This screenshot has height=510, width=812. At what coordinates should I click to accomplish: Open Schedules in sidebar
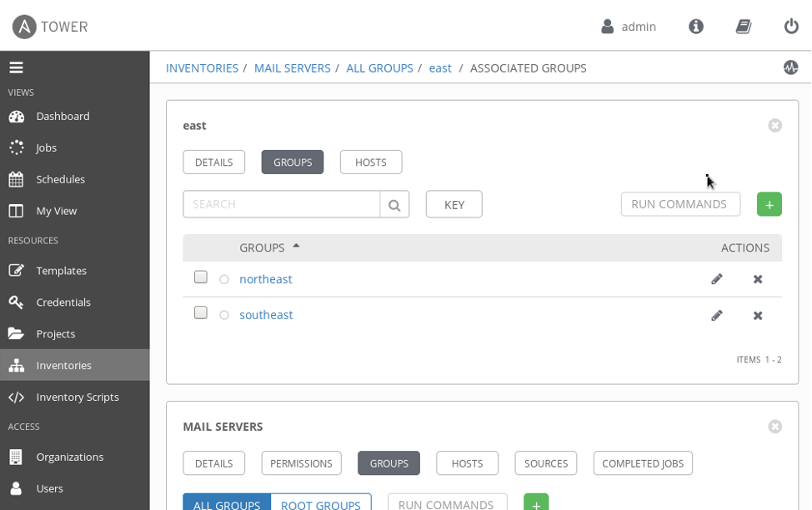pyautogui.click(x=74, y=180)
